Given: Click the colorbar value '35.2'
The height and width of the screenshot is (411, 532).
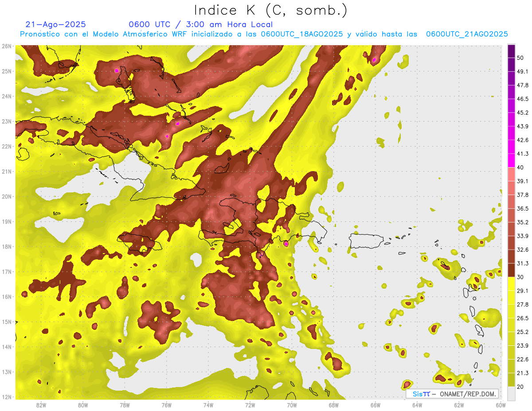Looking at the screenshot, I should [x=523, y=222].
